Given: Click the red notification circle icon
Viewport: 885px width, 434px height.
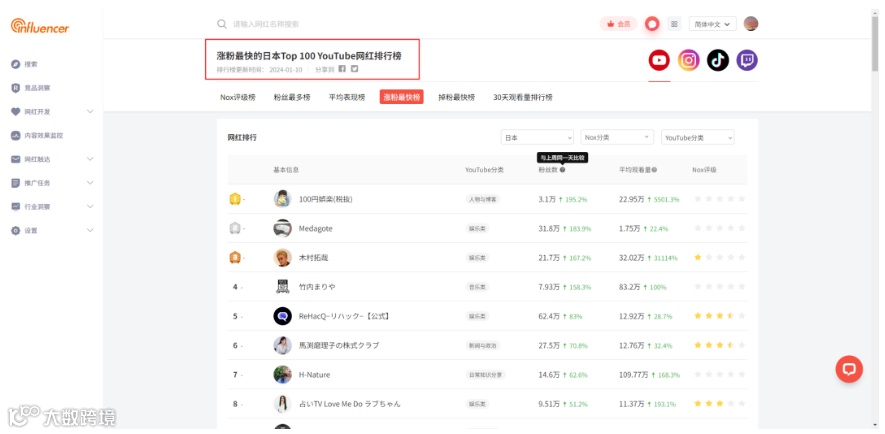Looking at the screenshot, I should point(652,24).
